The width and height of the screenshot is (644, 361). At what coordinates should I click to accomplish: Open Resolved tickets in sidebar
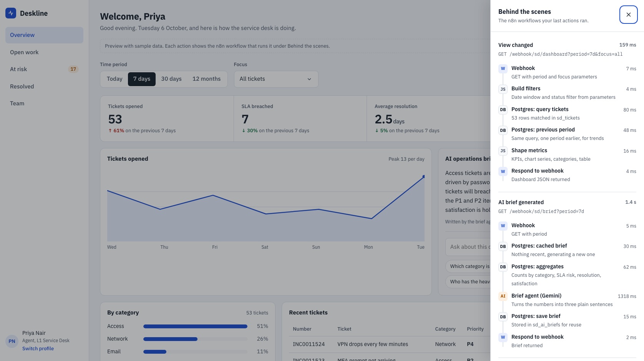[x=44, y=87]
